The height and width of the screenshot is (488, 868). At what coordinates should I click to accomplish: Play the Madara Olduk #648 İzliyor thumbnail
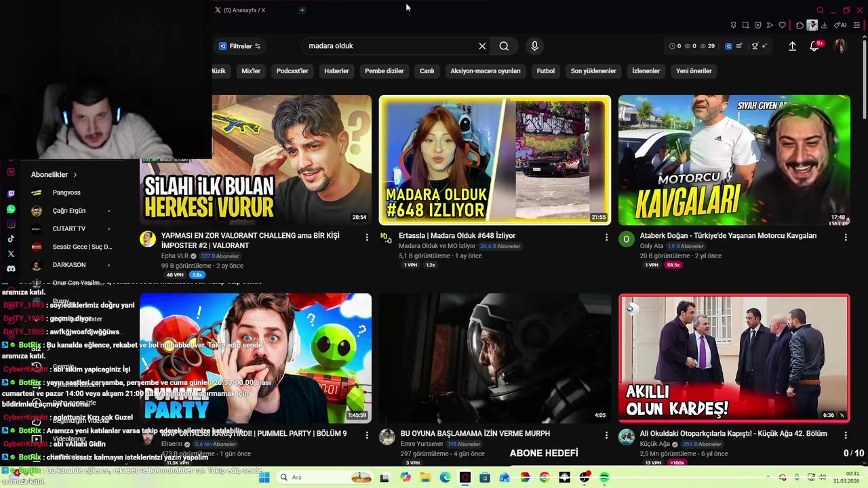[495, 160]
